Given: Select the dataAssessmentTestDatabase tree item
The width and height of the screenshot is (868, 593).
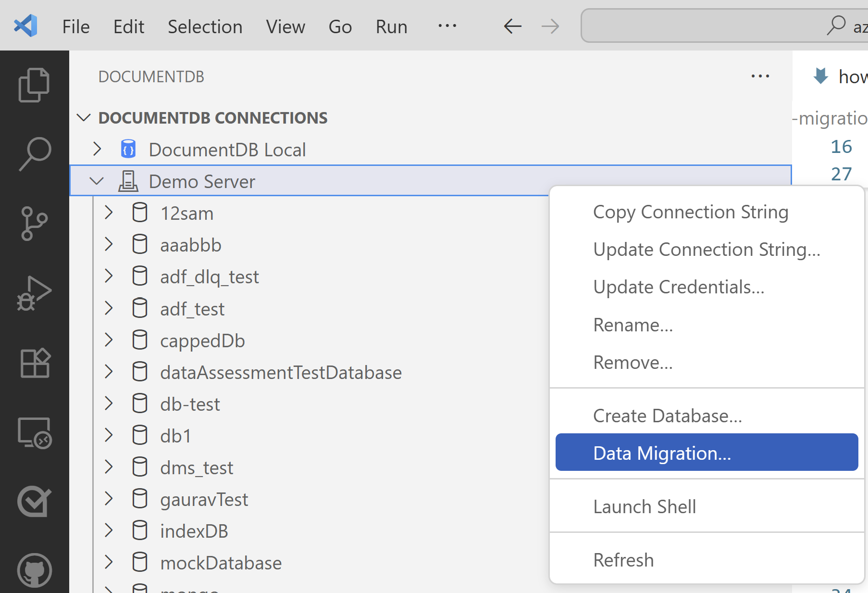Looking at the screenshot, I should (281, 372).
